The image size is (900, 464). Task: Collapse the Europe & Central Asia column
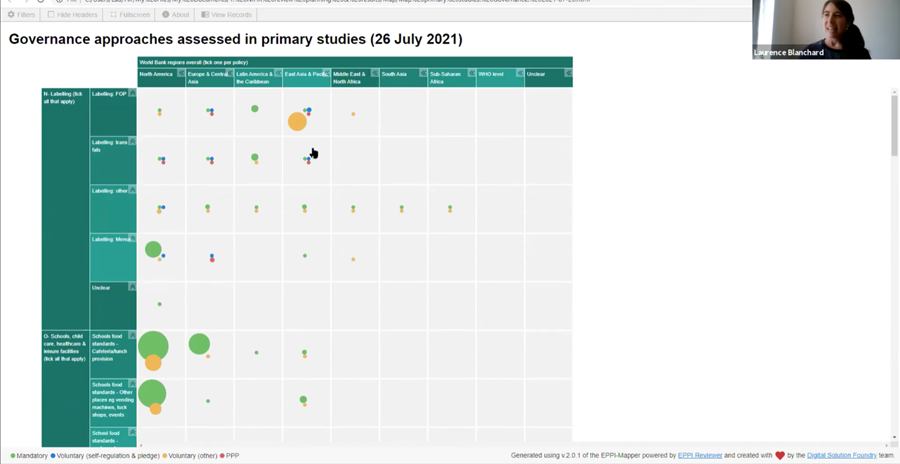tap(229, 74)
